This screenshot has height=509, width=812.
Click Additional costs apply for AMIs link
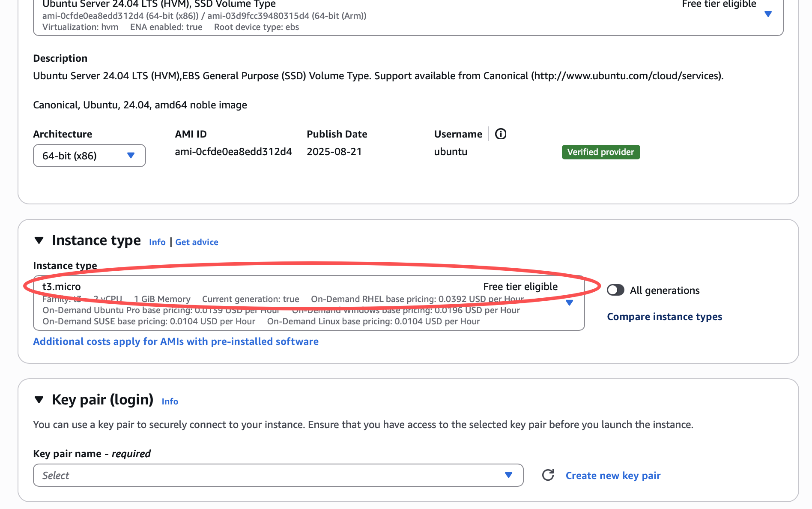176,341
